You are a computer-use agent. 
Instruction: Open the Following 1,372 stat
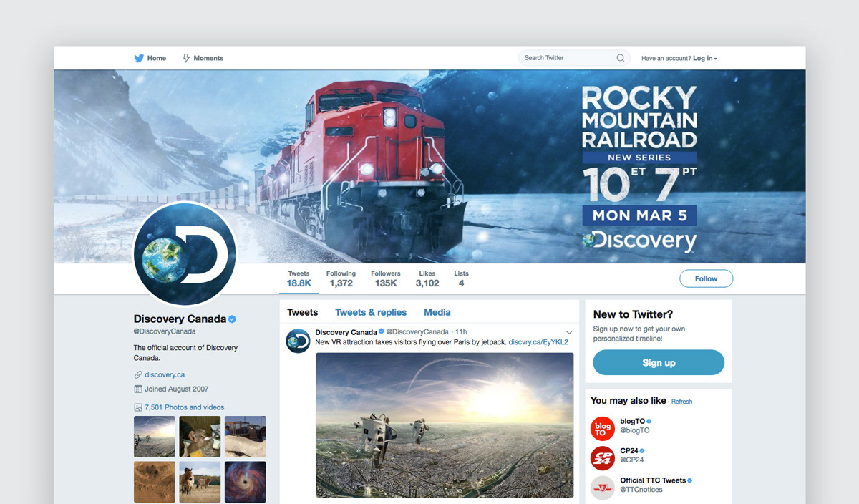tap(341, 279)
